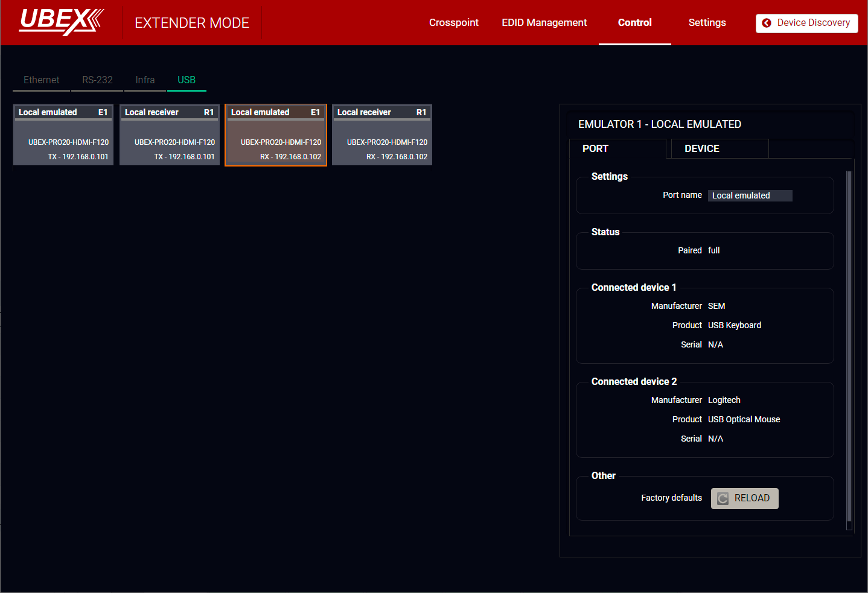
Task: Click the UBEX logo in the header
Action: point(61,22)
